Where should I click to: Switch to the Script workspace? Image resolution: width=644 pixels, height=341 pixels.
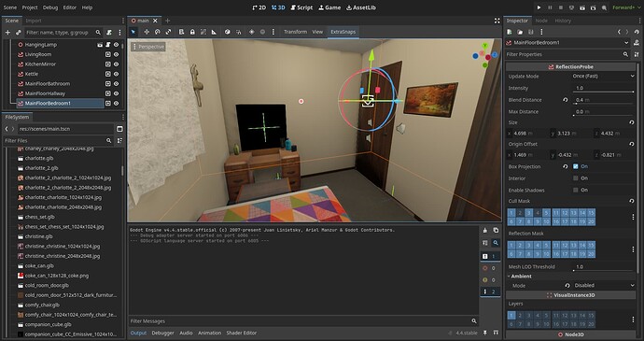[x=301, y=7]
